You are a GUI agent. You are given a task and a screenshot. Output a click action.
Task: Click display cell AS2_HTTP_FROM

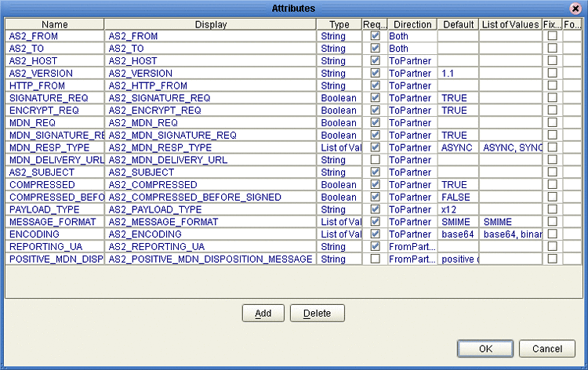[210, 85]
